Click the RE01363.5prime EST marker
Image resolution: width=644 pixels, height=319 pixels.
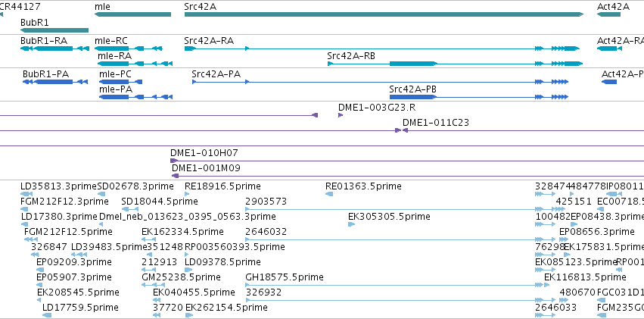point(329,194)
